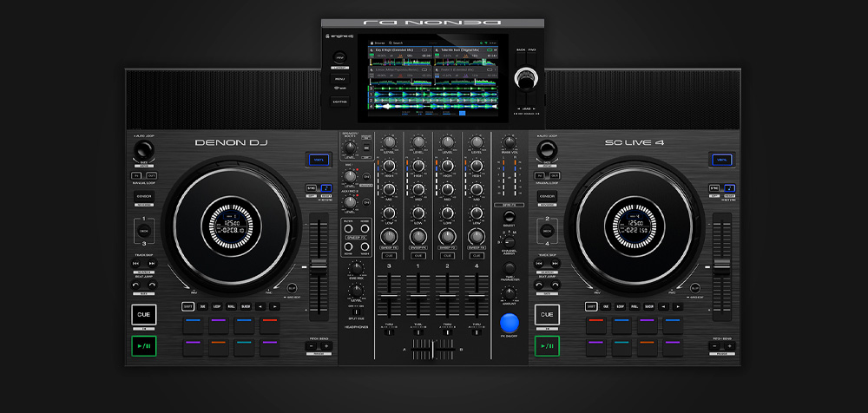
Task: Trigger left deck top-row red pad
Action: [270, 325]
